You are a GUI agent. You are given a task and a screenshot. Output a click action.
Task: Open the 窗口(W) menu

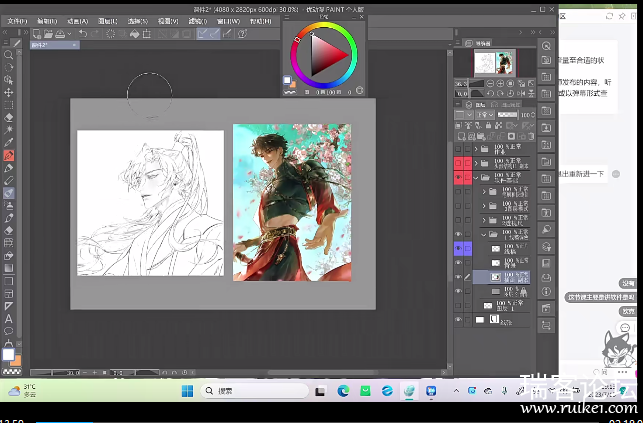pos(230,21)
